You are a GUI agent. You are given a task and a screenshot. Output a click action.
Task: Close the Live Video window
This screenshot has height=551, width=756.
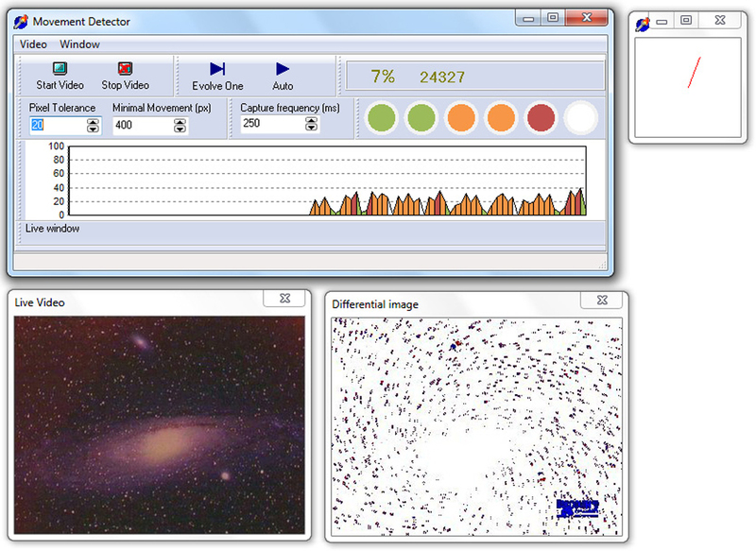point(284,299)
